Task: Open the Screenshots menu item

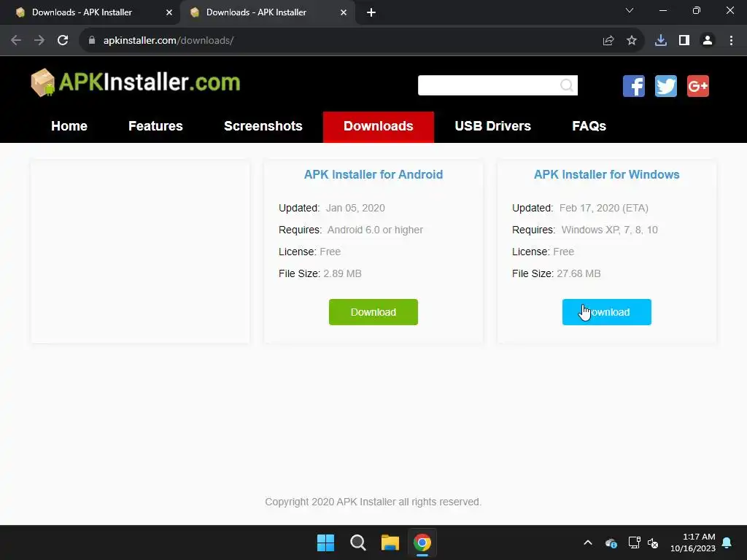Action: 263,126
